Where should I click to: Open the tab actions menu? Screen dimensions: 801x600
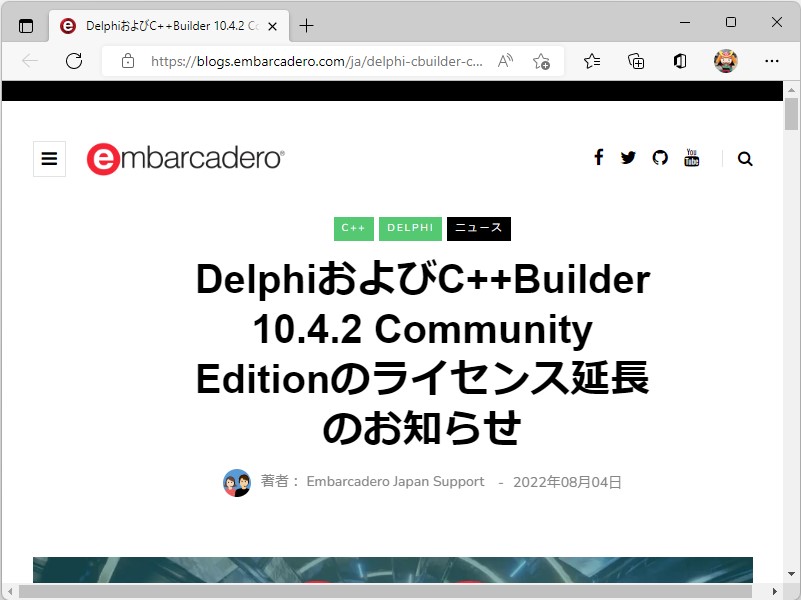tap(25, 25)
